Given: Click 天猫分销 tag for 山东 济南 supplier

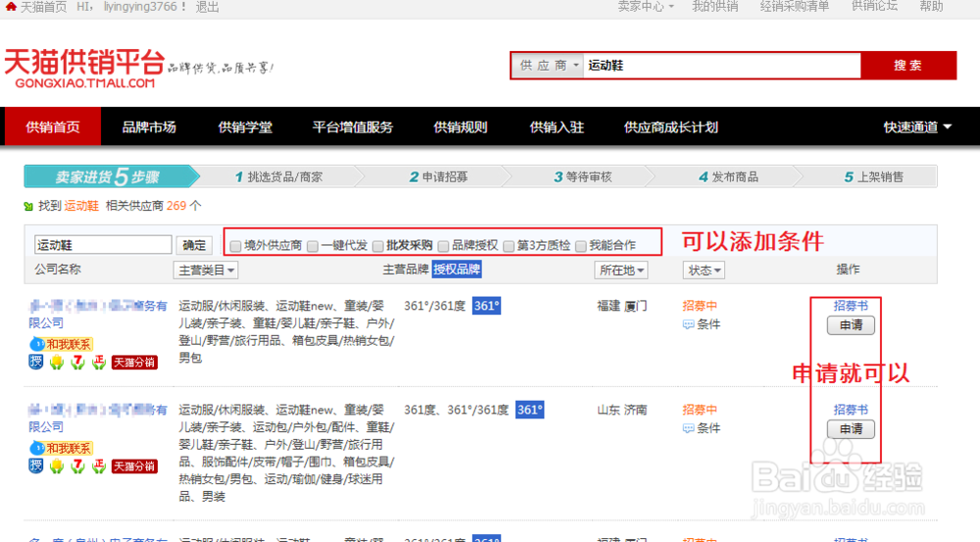Looking at the screenshot, I should point(134,467).
